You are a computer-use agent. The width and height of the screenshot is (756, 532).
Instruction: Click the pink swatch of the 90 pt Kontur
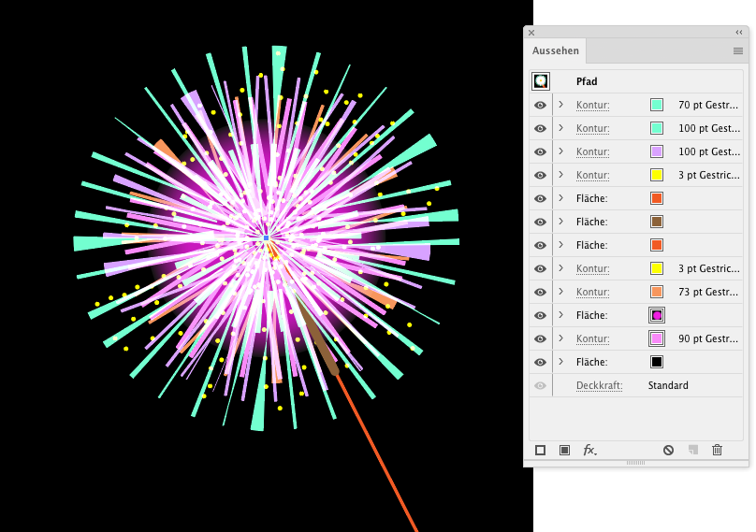pyautogui.click(x=657, y=338)
